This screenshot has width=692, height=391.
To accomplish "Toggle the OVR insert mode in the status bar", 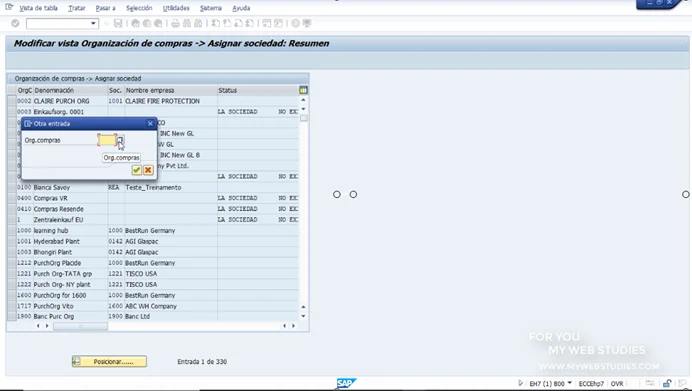I will 617,383.
